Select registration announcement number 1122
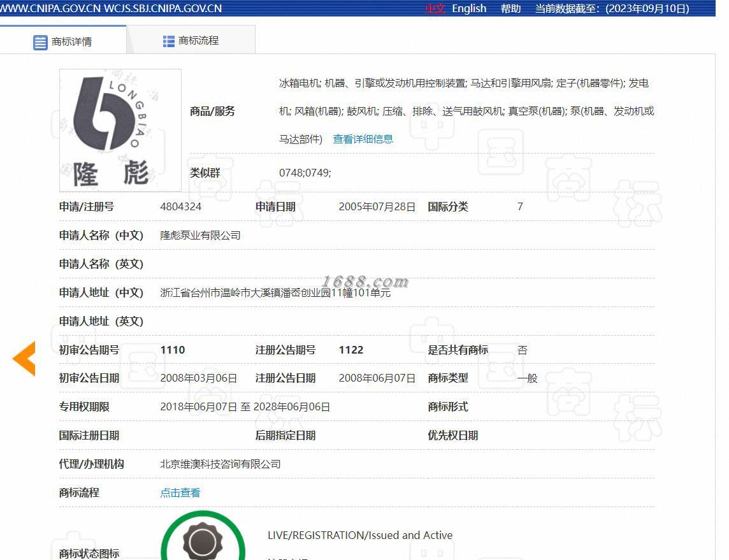Image resolution: width=729 pixels, height=560 pixels. [351, 350]
